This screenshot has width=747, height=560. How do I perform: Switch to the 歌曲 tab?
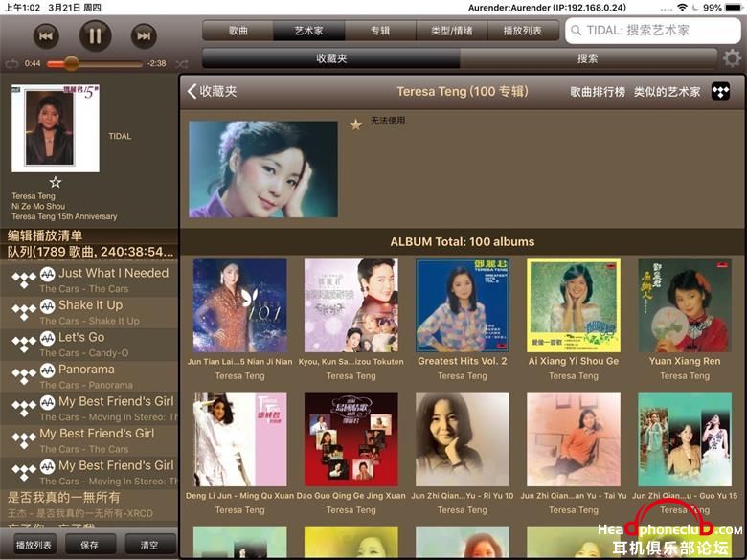pyautogui.click(x=238, y=31)
